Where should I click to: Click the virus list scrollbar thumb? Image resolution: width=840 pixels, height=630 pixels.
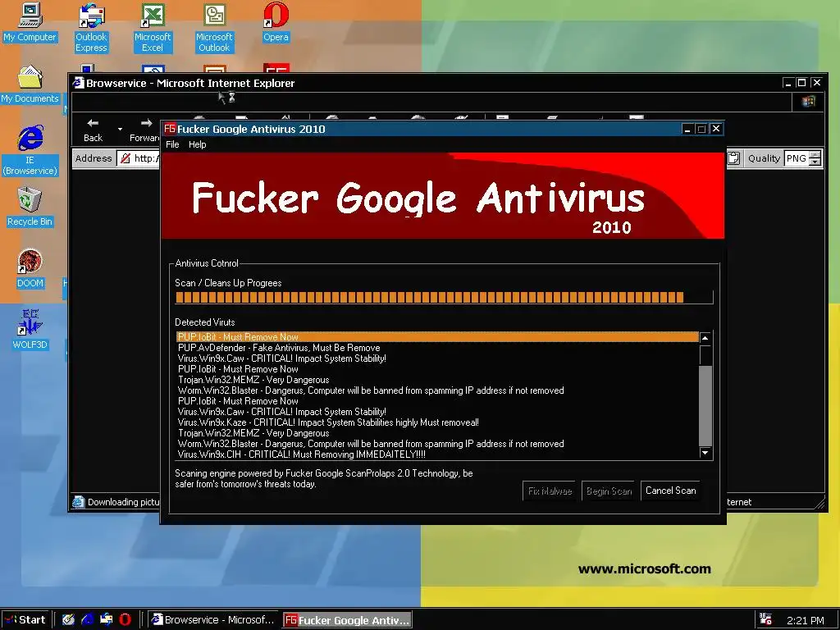point(705,405)
